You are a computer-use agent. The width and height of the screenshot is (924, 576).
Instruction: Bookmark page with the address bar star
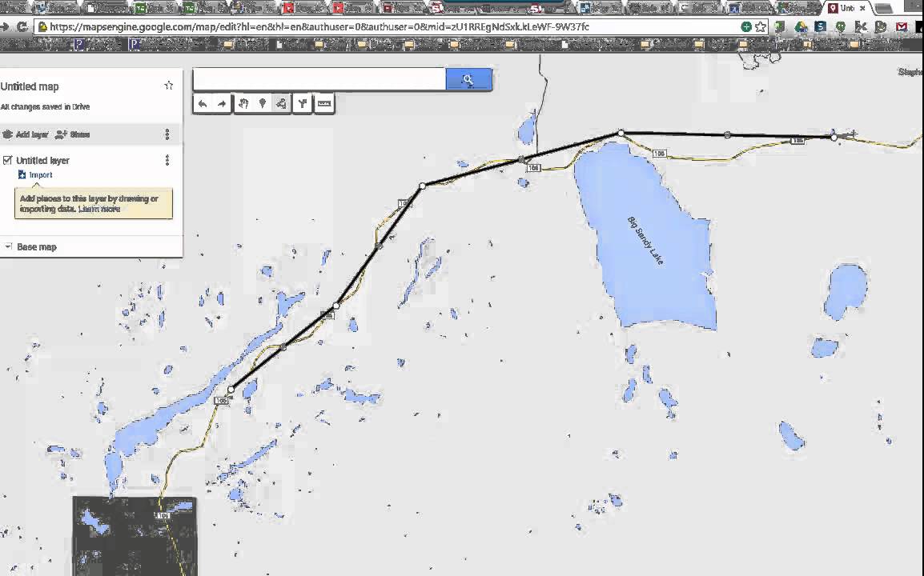coord(761,26)
